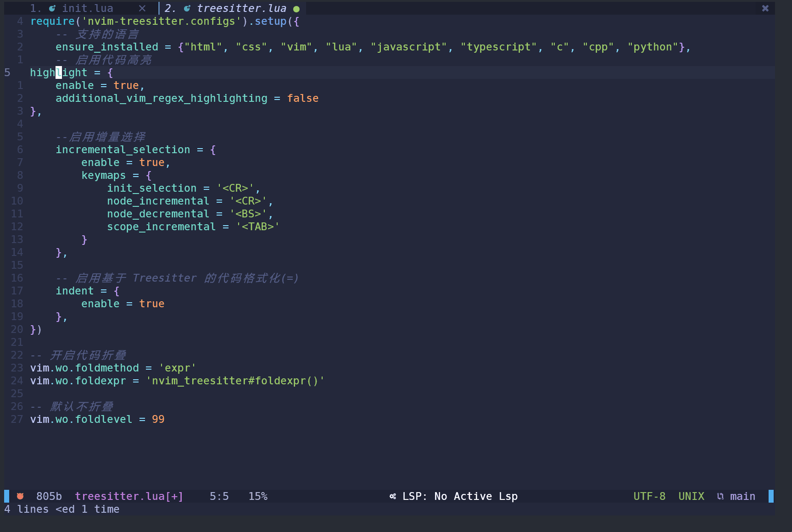Screen dimensions: 792x532
Task: Click the 'false' value on highlighting line
Action: pos(303,98)
